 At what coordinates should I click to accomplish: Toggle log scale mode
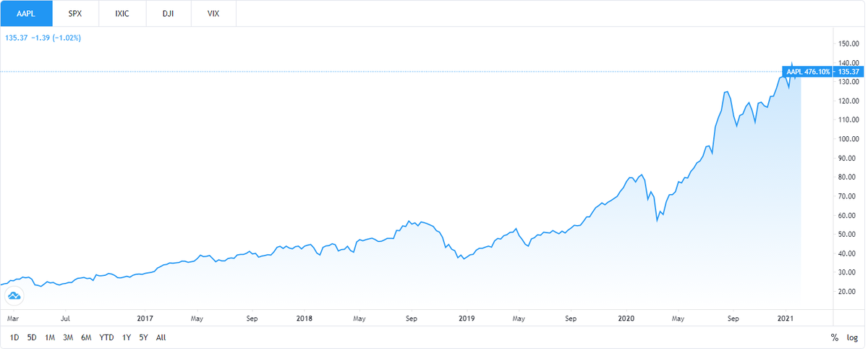(x=852, y=337)
